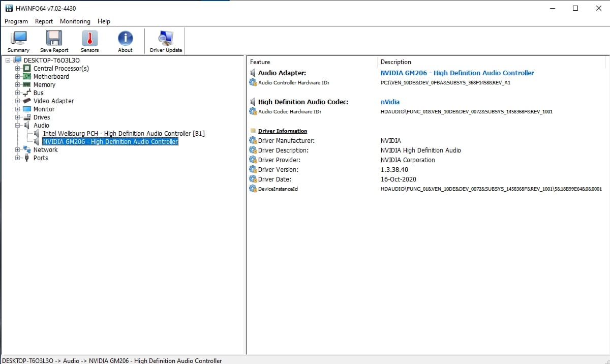Maximize the HWiNFO64 window

pos(575,8)
